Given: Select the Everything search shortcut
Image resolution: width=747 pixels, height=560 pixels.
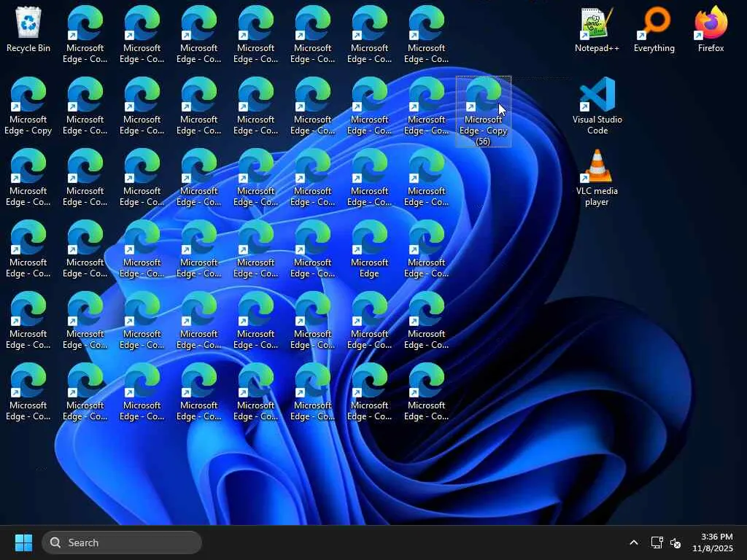Looking at the screenshot, I should point(654,29).
